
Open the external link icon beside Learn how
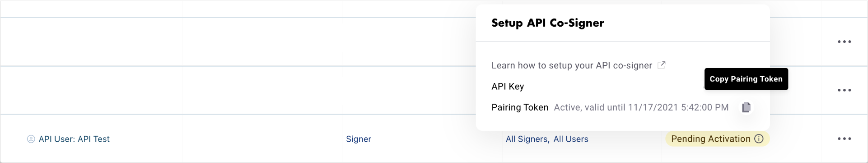[662, 65]
